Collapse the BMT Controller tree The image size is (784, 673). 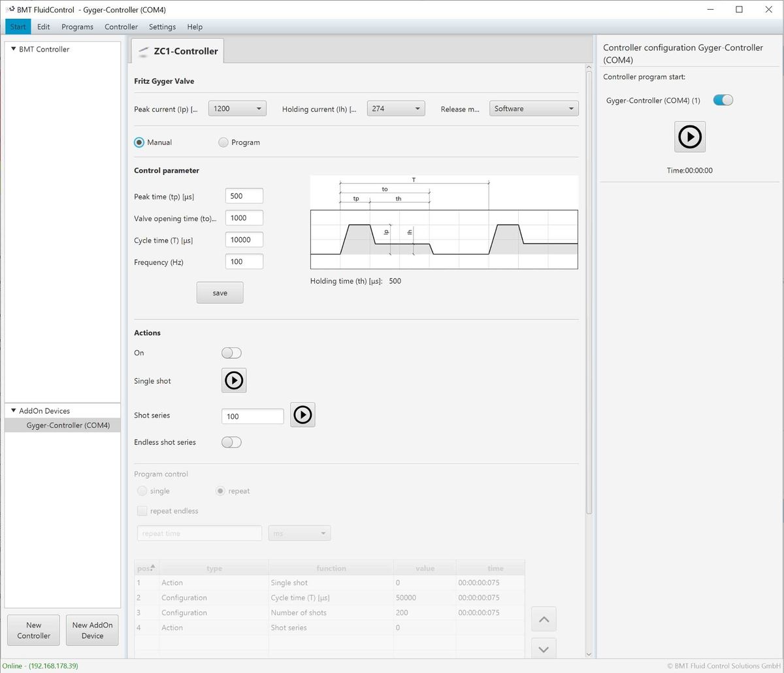tap(14, 49)
